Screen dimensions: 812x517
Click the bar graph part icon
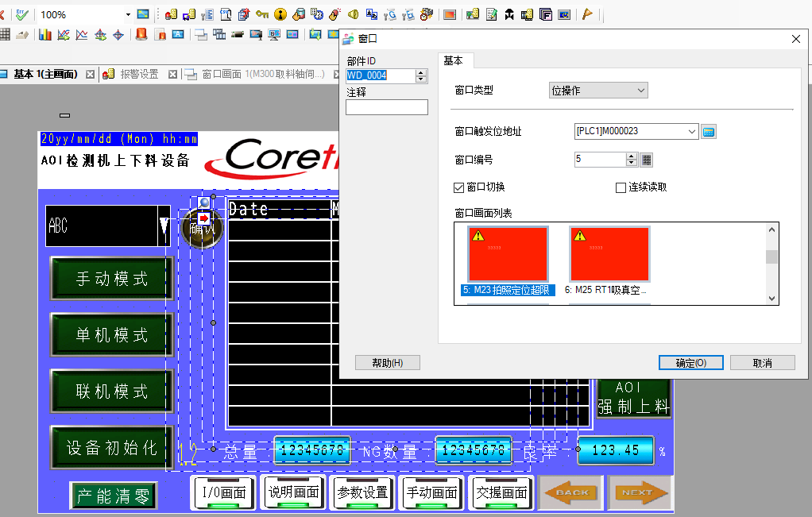[44, 34]
